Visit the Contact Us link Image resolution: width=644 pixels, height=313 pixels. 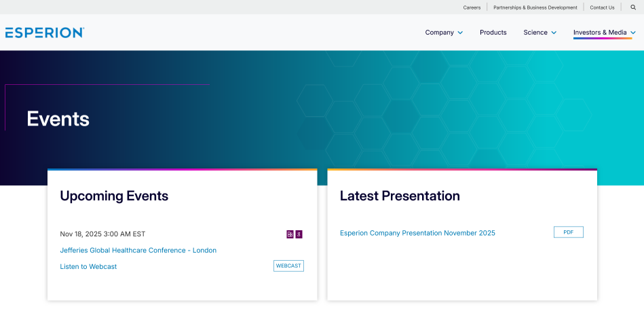click(602, 7)
